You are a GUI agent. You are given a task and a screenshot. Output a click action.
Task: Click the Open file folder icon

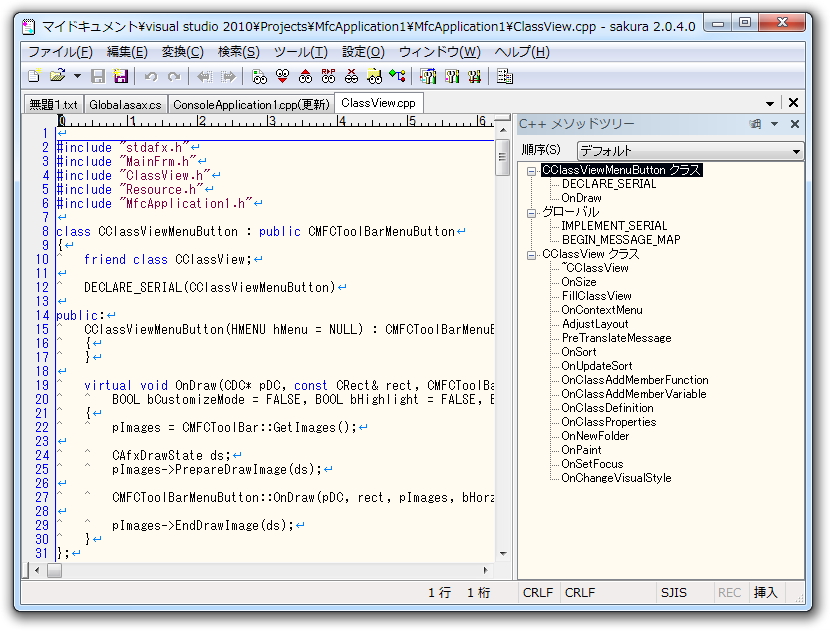coord(57,76)
